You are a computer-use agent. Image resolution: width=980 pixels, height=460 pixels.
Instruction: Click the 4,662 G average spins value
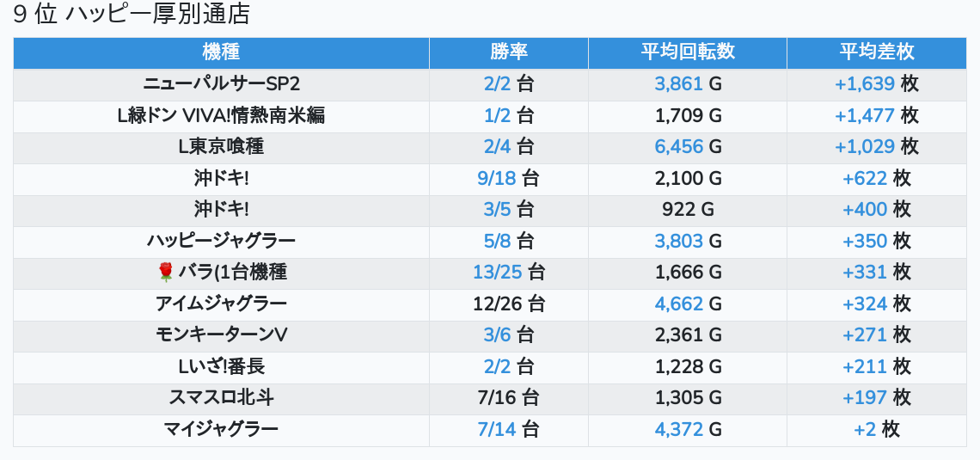coord(688,304)
